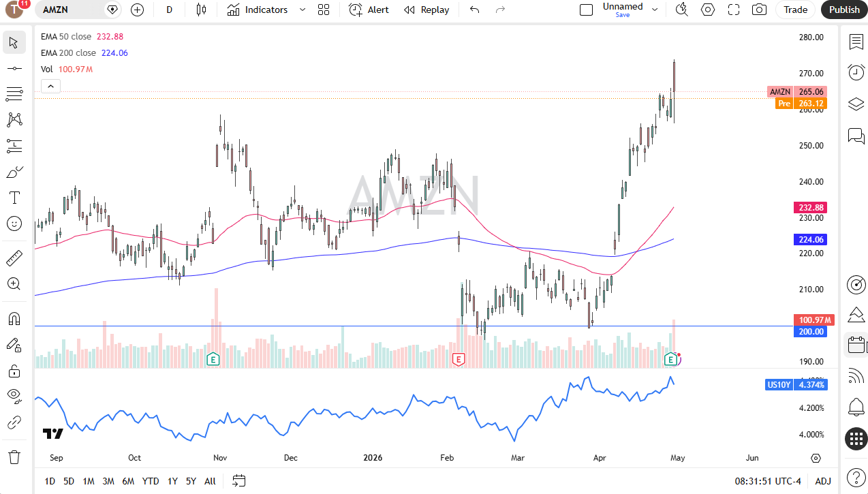Take a chart snapshot with camera
This screenshot has height=494, width=868.
click(759, 10)
